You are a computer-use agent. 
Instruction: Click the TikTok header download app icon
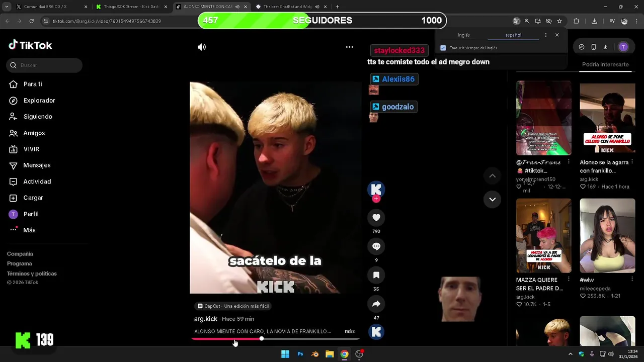pyautogui.click(x=605, y=47)
